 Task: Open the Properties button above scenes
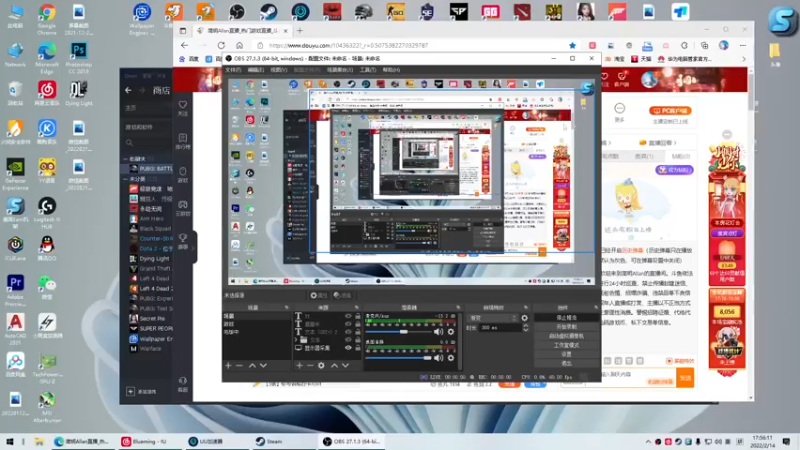point(318,295)
